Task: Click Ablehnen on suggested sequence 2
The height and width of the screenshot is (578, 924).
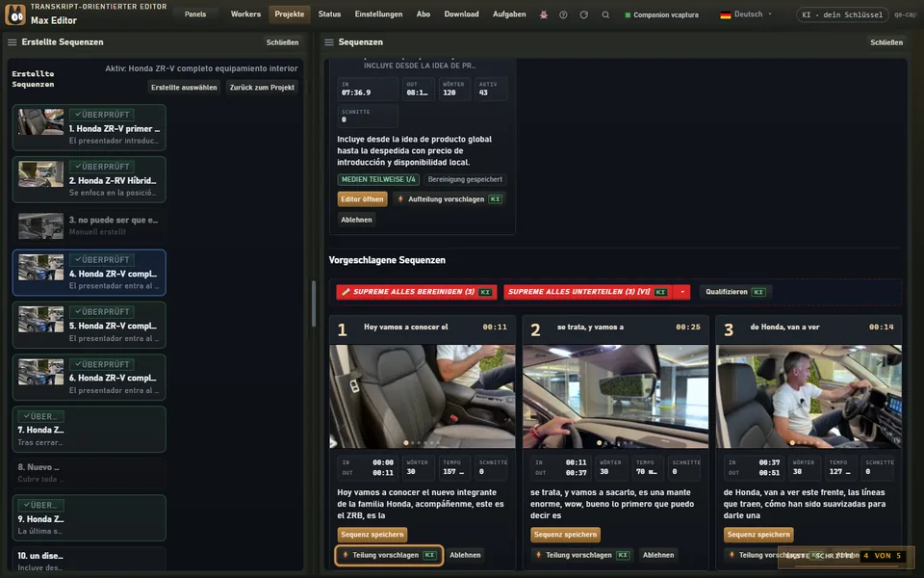Action: pyautogui.click(x=658, y=556)
